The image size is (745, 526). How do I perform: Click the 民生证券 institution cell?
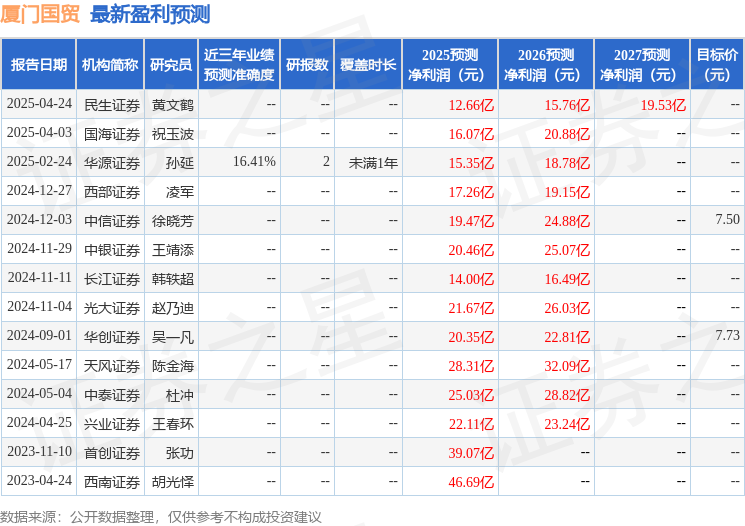(112, 105)
